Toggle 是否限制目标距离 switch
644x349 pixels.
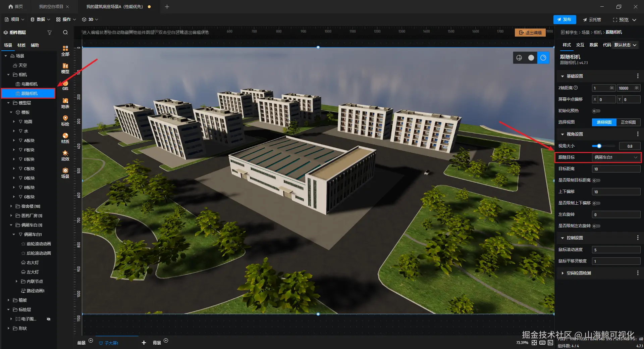(x=596, y=181)
